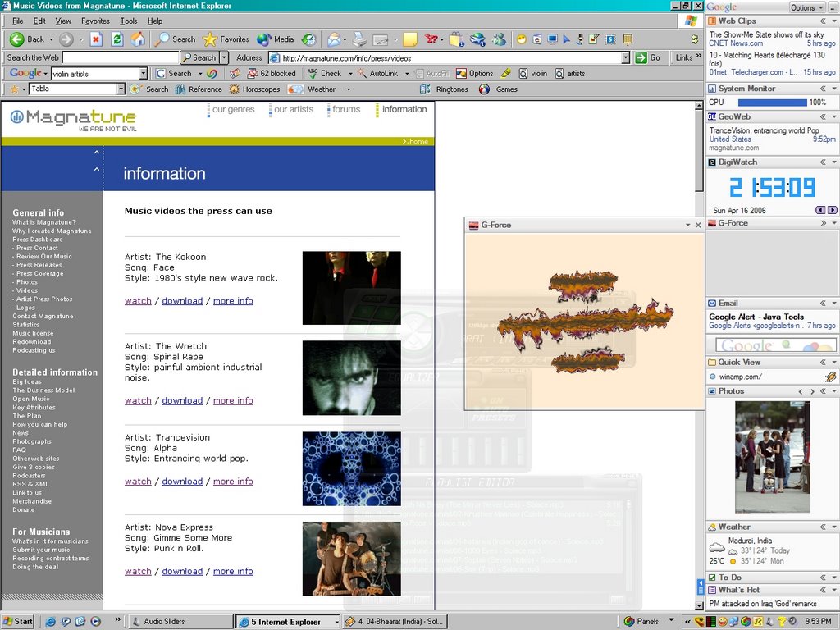This screenshot has width=840, height=630.
Task: Click the Photos panel street photo
Action: (x=772, y=456)
